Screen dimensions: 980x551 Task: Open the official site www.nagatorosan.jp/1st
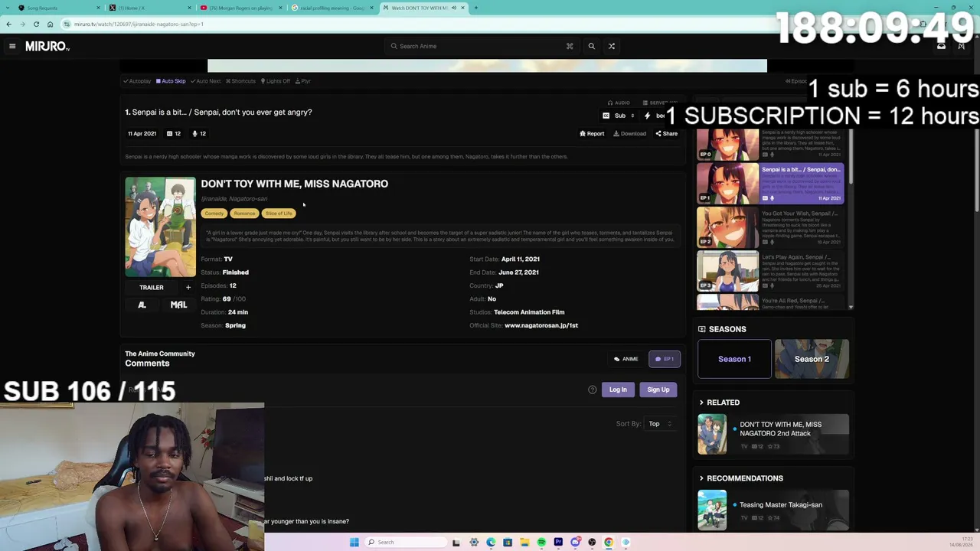coord(541,325)
